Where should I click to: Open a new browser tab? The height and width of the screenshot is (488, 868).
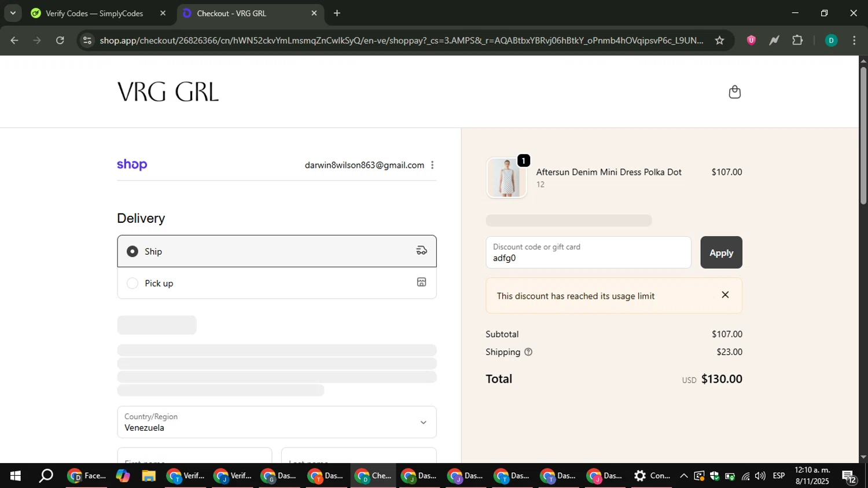coord(337,13)
